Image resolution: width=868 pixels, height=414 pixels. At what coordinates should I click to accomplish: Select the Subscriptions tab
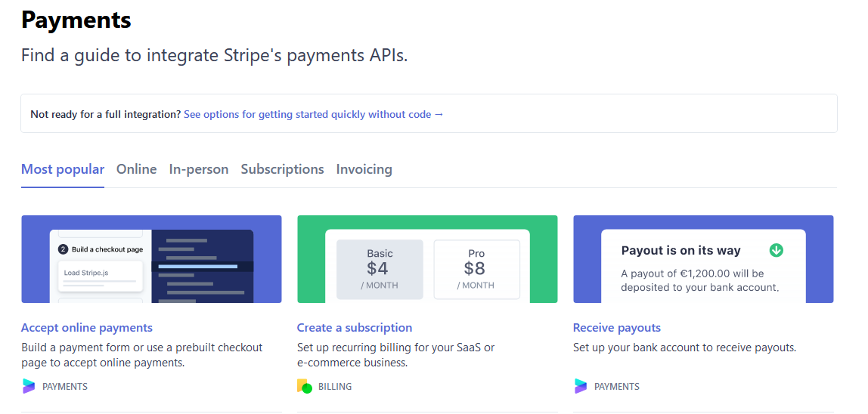point(282,169)
